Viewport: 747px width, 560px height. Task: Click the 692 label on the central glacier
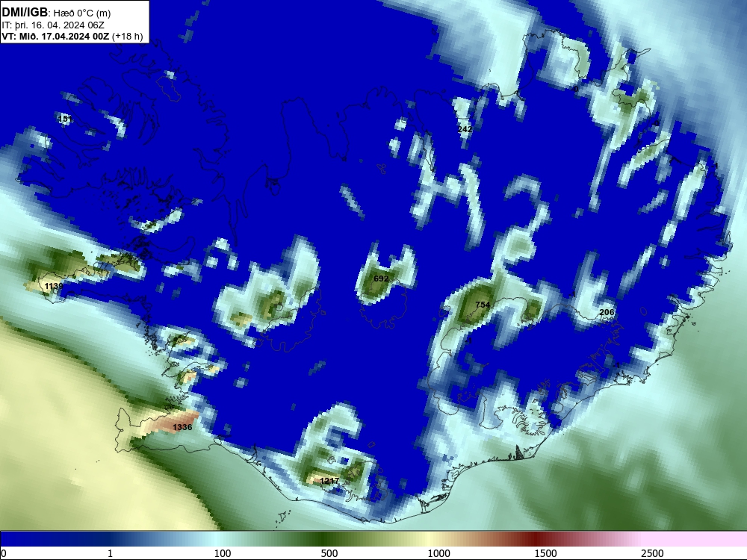(x=381, y=279)
